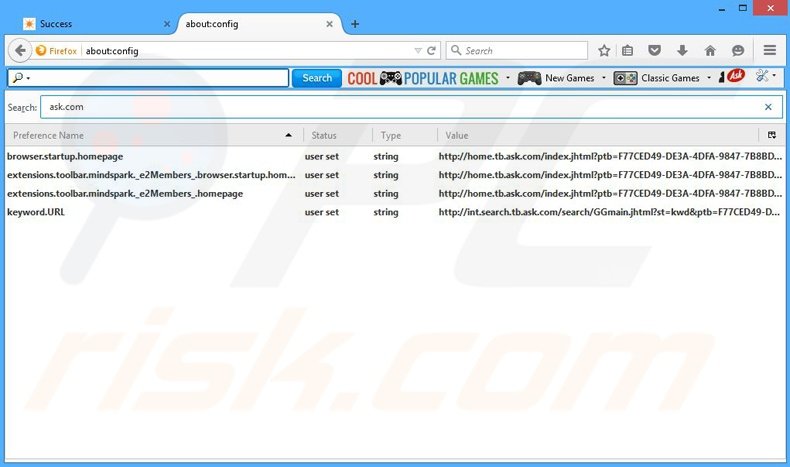Open a new tab with plus button

(x=355, y=24)
